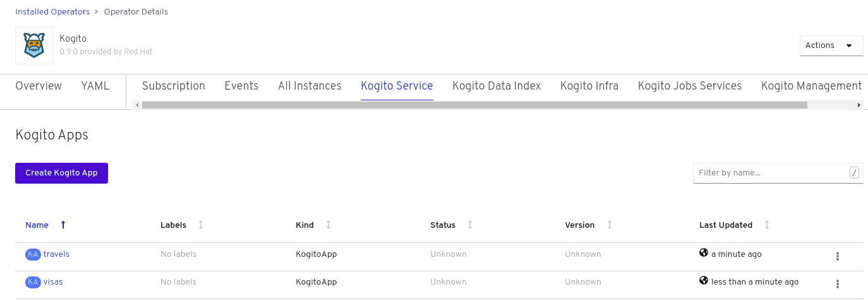
Task: Open the visas Kogito app link
Action: pyautogui.click(x=53, y=282)
